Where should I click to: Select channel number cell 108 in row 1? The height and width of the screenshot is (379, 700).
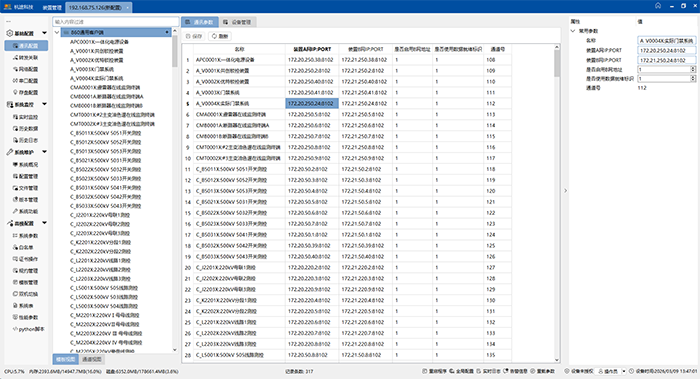point(497,60)
